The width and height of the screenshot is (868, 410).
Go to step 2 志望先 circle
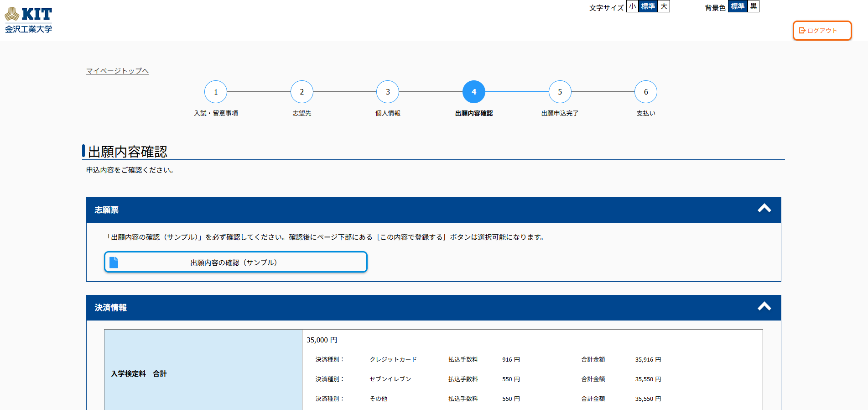coord(301,92)
